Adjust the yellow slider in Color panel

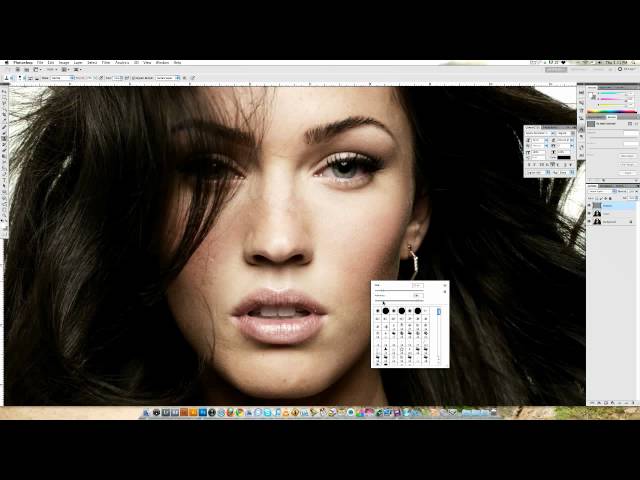click(x=612, y=105)
